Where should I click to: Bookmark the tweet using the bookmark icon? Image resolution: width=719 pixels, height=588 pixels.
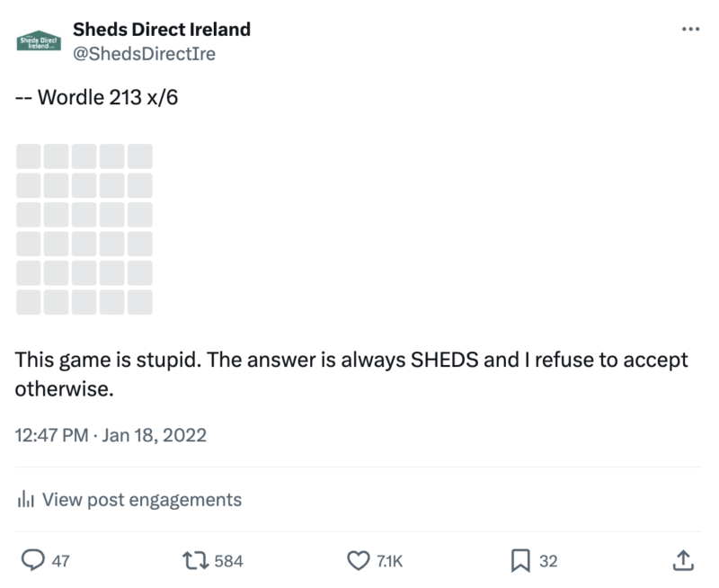519,559
